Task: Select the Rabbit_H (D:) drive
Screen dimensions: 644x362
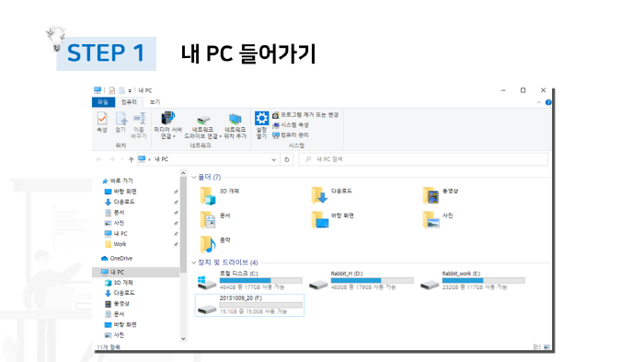Action: click(x=361, y=281)
